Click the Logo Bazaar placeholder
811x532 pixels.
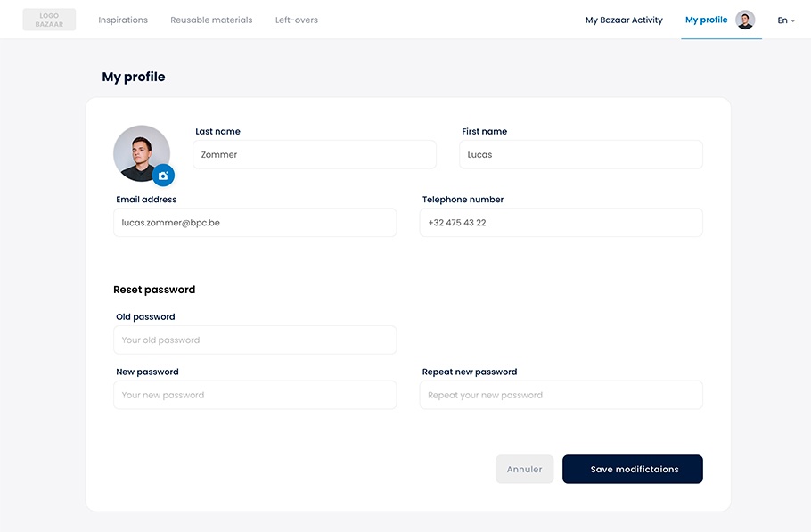pyautogui.click(x=49, y=20)
